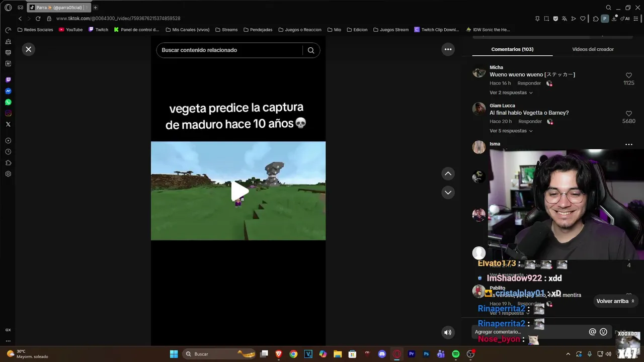The height and width of the screenshot is (362, 644).
Task: Switch to Videos del creador tab
Action: click(x=593, y=49)
